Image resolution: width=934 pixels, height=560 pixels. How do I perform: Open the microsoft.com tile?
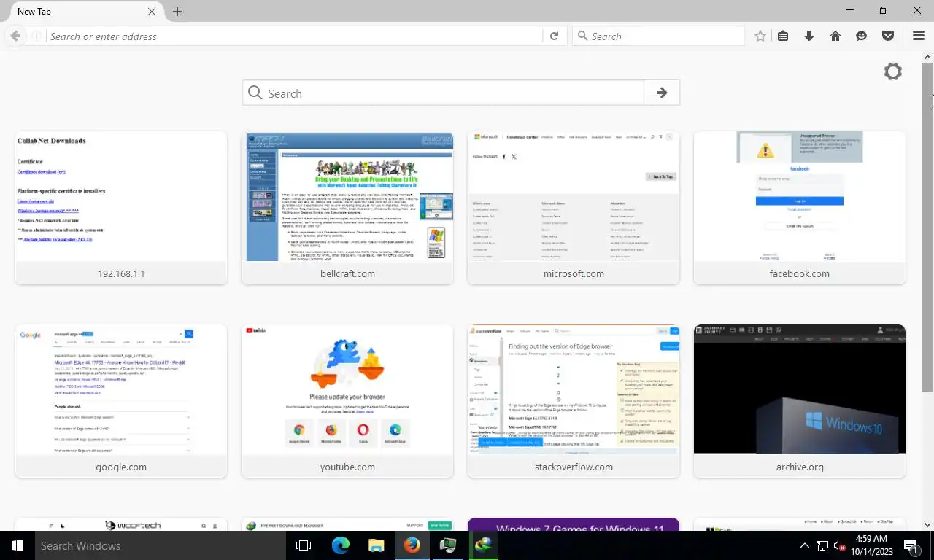[574, 208]
